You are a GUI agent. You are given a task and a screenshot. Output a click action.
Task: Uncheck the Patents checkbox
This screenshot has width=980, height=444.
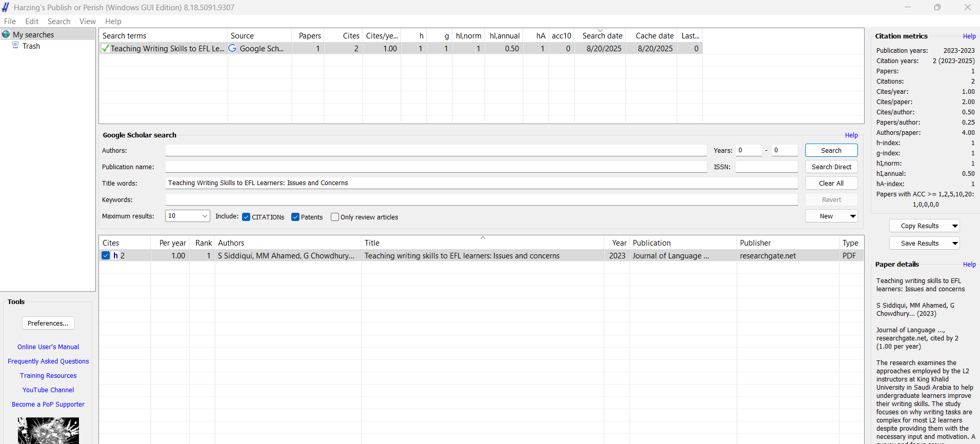[295, 217]
